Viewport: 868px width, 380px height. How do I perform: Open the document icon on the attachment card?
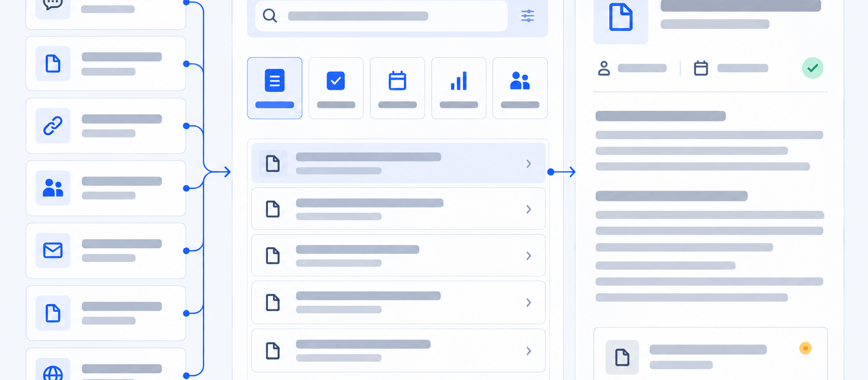622,357
